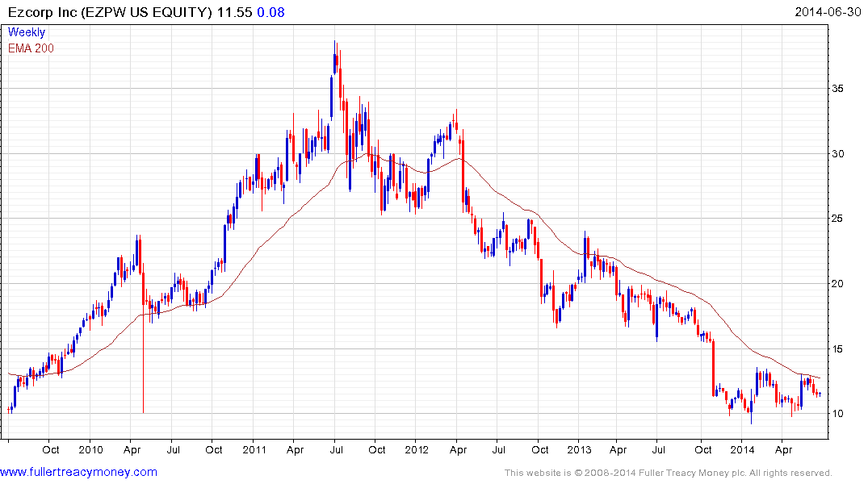
Task: Click the 2012 year axis label
Action: click(x=417, y=449)
